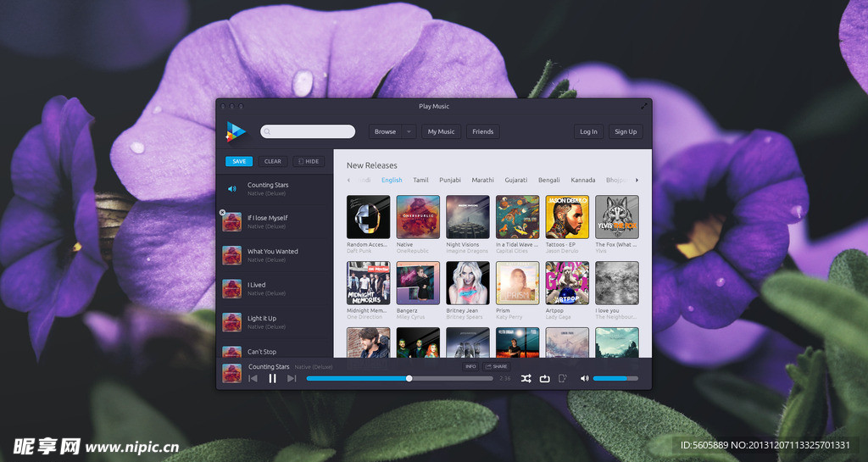868x462 pixels.
Task: Open In a Tidal Wave album cover
Action: click(x=518, y=217)
